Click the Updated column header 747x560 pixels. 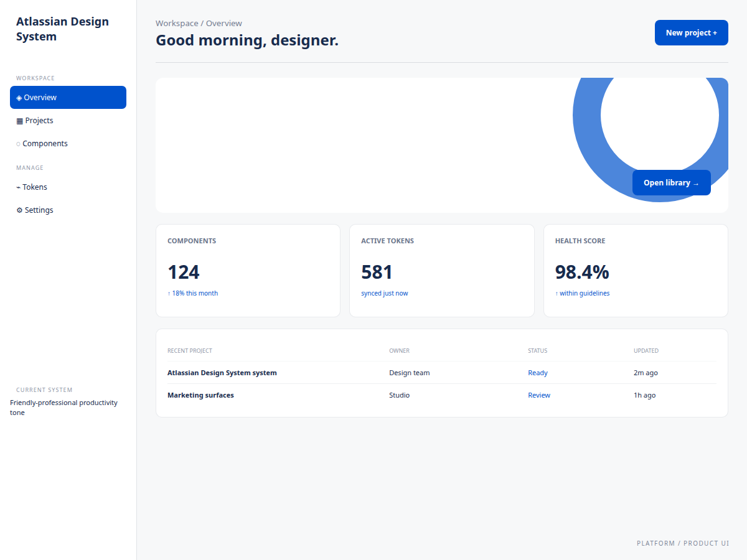pyautogui.click(x=646, y=351)
